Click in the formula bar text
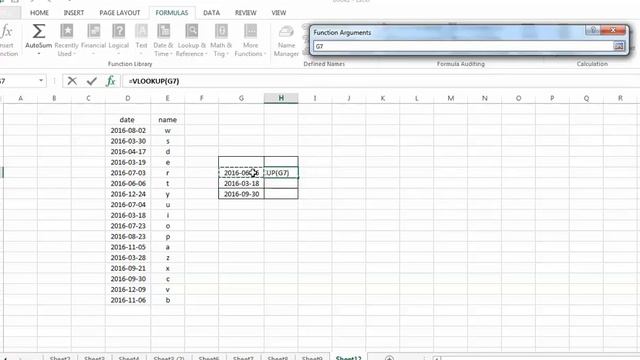 [153, 81]
